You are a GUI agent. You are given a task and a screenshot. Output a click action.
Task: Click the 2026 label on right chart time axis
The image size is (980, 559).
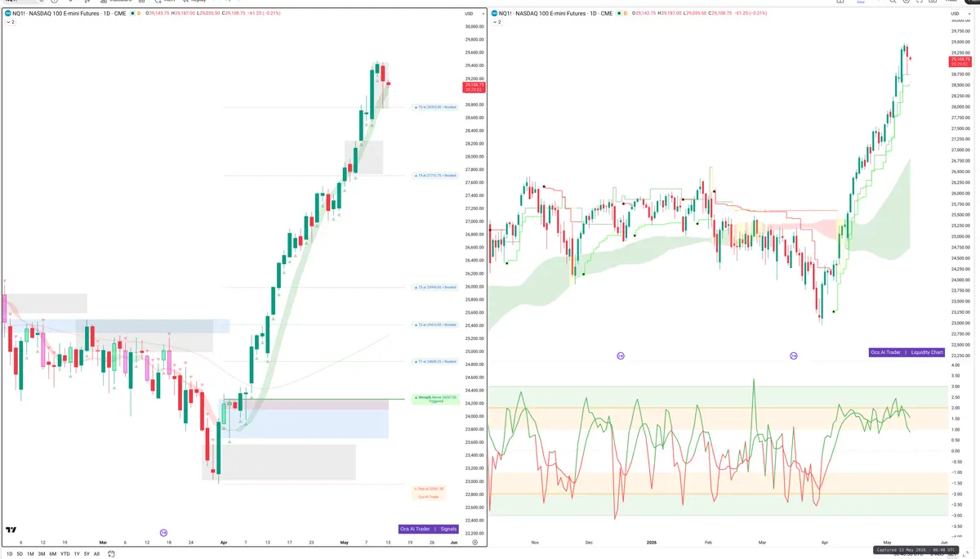pyautogui.click(x=652, y=542)
